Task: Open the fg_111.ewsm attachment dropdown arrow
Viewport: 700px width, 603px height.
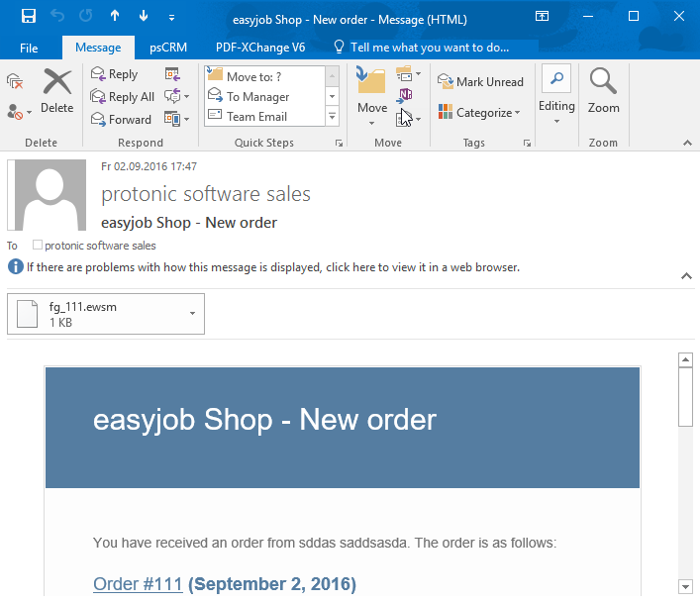Action: [192, 313]
